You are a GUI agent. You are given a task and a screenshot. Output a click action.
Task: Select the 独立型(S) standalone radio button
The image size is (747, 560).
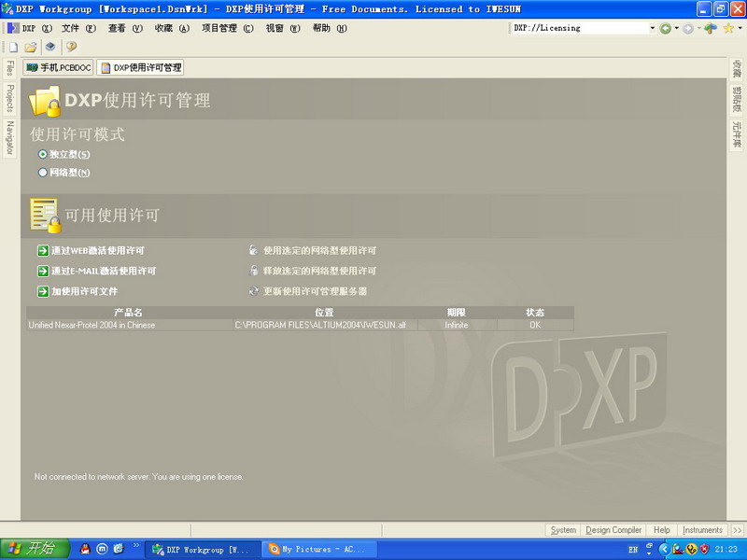(x=42, y=154)
